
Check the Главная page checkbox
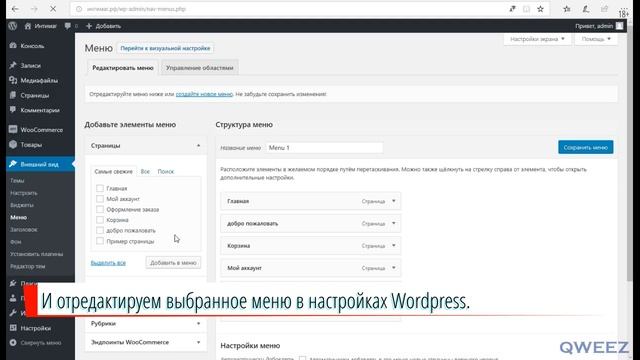click(x=100, y=188)
